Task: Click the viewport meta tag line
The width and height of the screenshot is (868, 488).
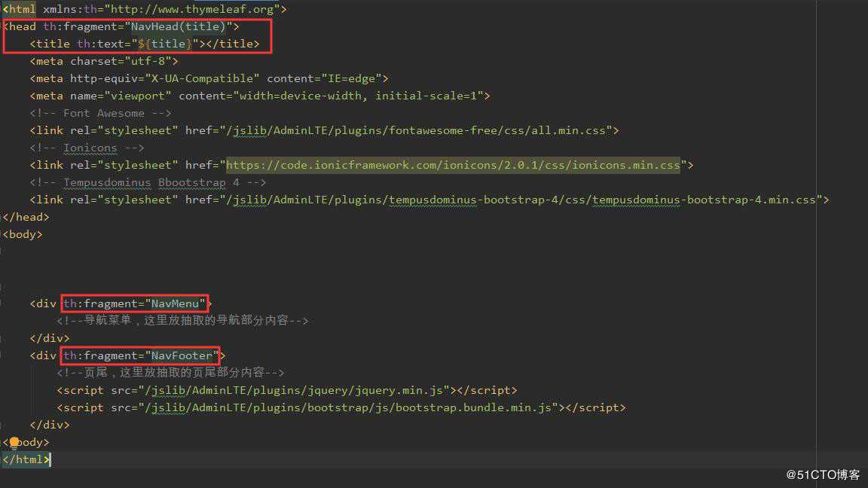Action: 260,96
